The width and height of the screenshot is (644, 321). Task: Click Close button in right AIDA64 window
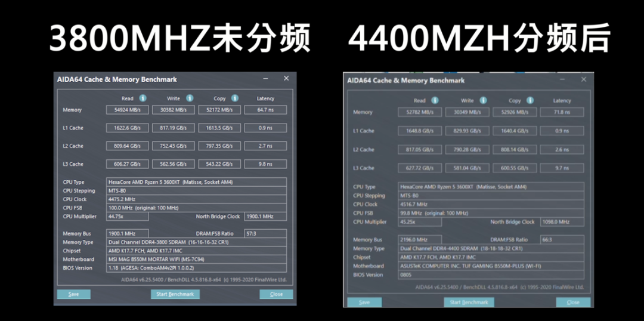coord(573,302)
